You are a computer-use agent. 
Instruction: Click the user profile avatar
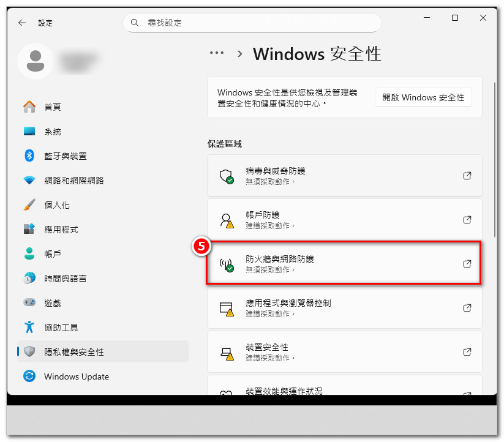click(x=35, y=61)
